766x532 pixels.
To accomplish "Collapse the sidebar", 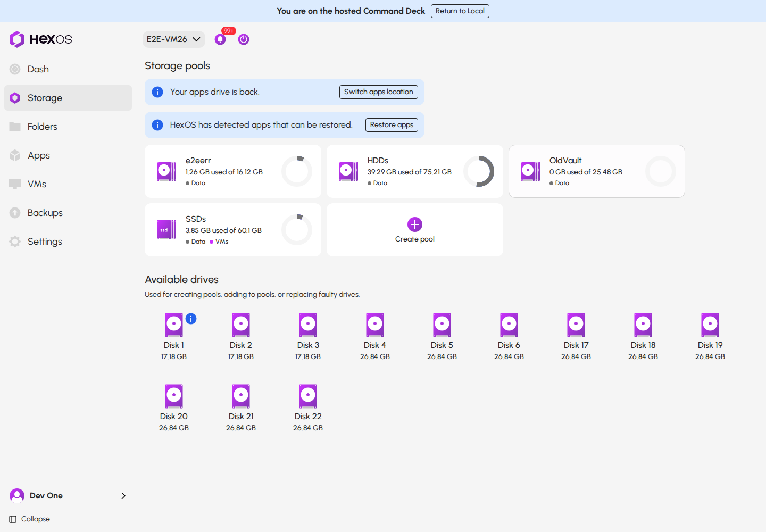I will [30, 519].
